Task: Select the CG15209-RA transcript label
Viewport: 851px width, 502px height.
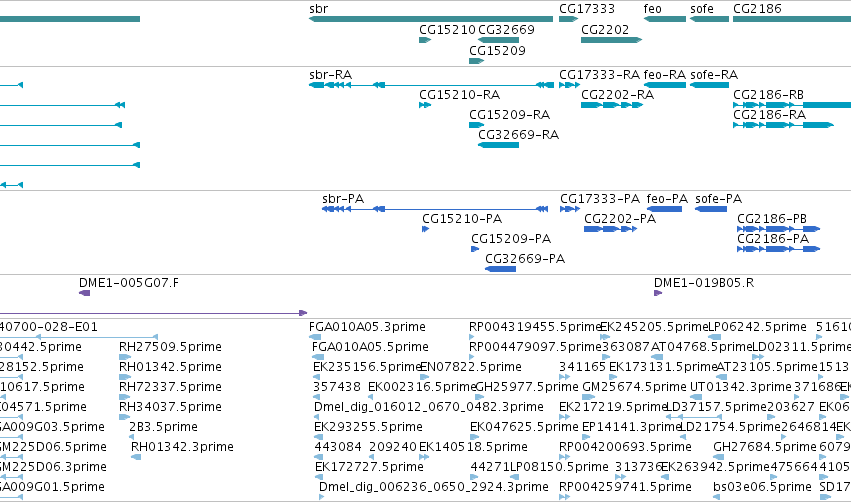Action: (x=509, y=115)
